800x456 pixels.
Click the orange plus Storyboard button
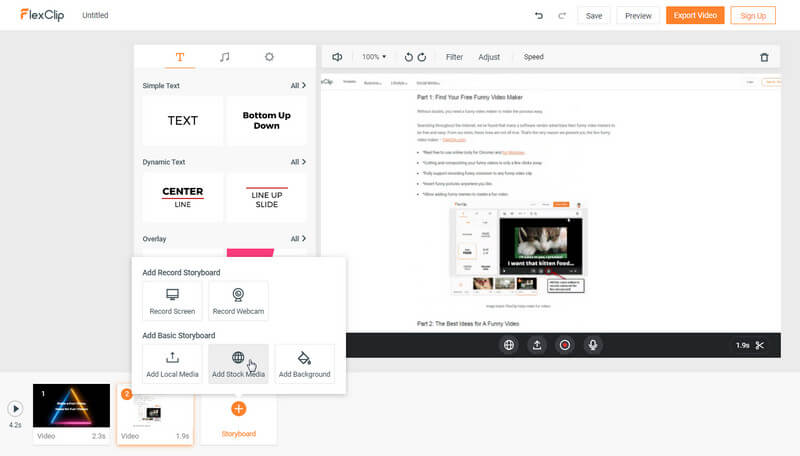click(x=238, y=409)
